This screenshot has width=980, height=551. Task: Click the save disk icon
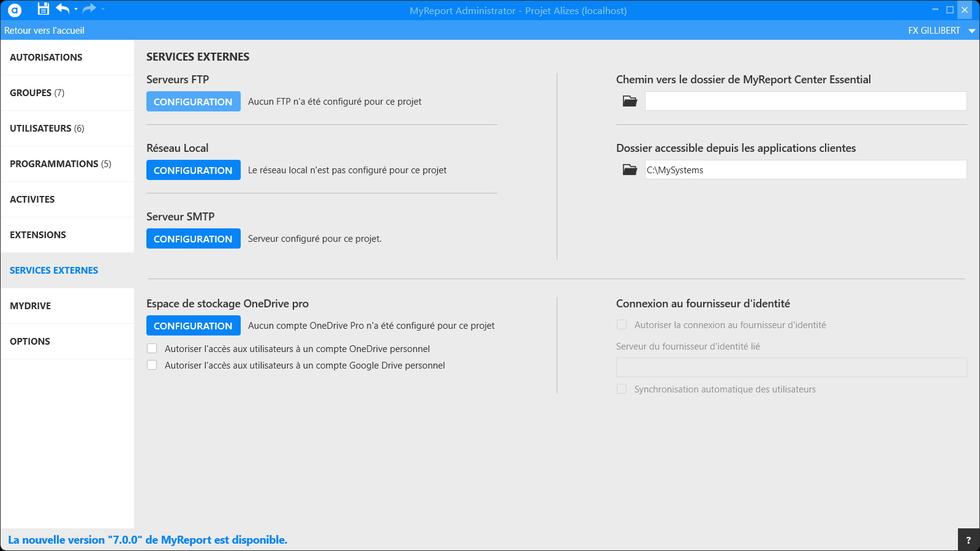coord(43,9)
